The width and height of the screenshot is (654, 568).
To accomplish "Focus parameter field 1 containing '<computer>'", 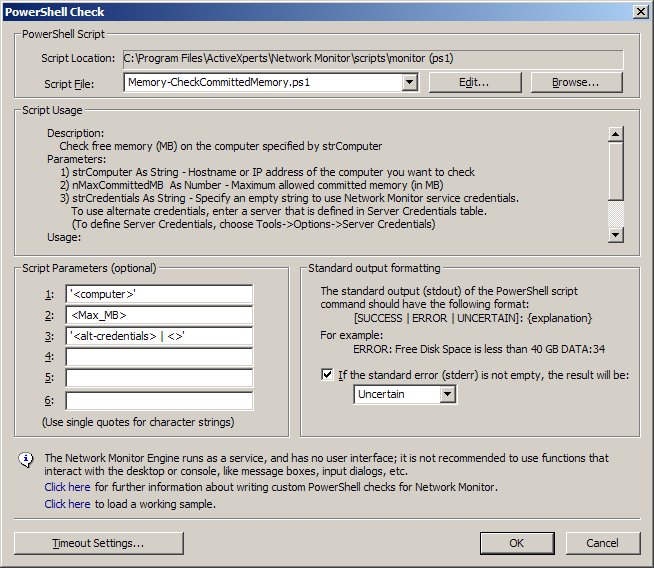I will pyautogui.click(x=159, y=294).
